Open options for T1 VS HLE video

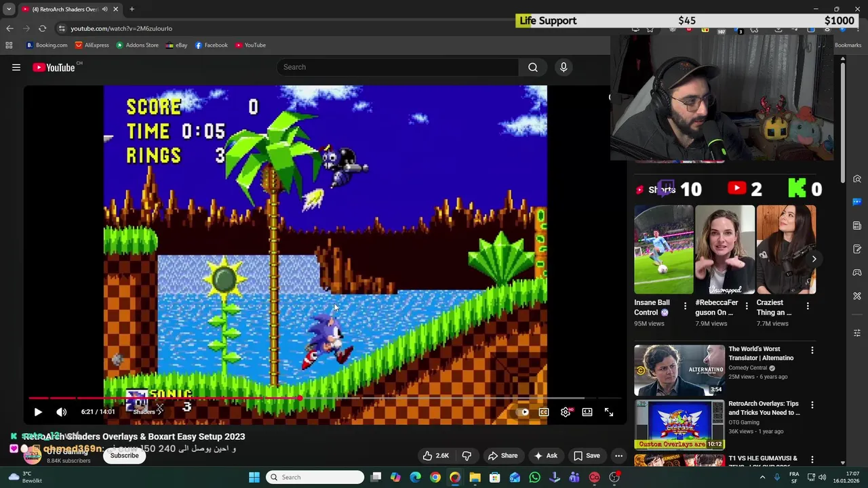(x=812, y=460)
